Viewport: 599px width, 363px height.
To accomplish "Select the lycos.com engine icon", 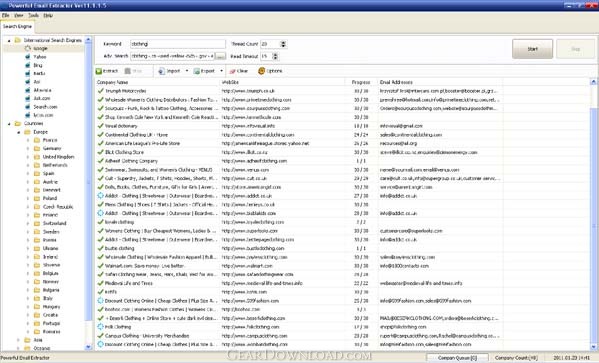I will point(28,115).
